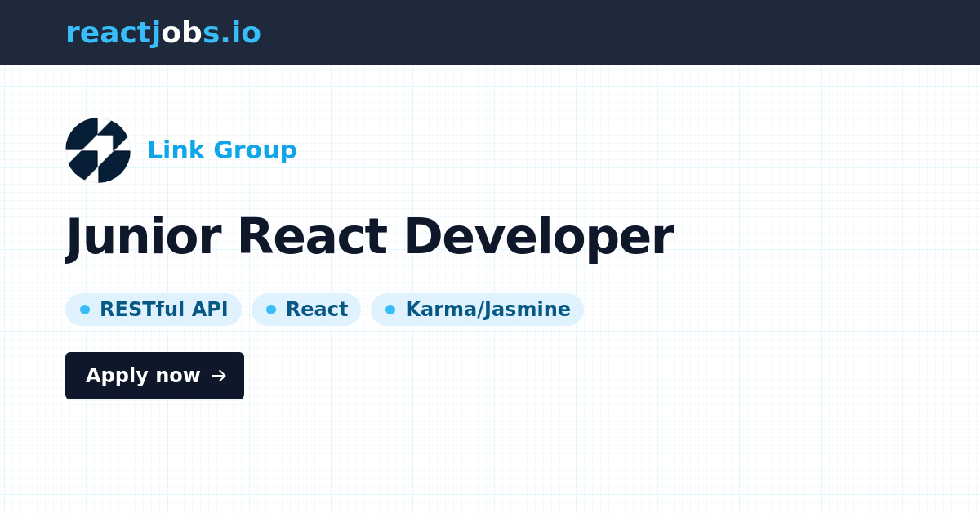Open the reactjobs.io site logo

[x=163, y=33]
